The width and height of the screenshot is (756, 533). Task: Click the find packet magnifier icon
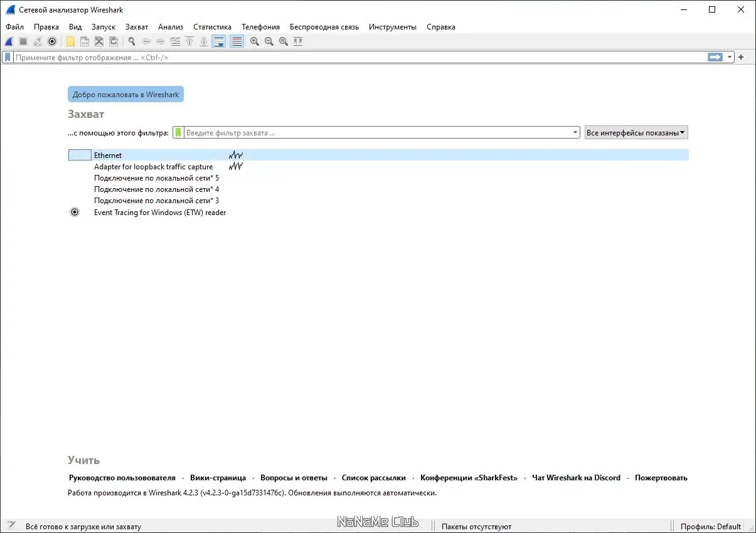click(132, 41)
